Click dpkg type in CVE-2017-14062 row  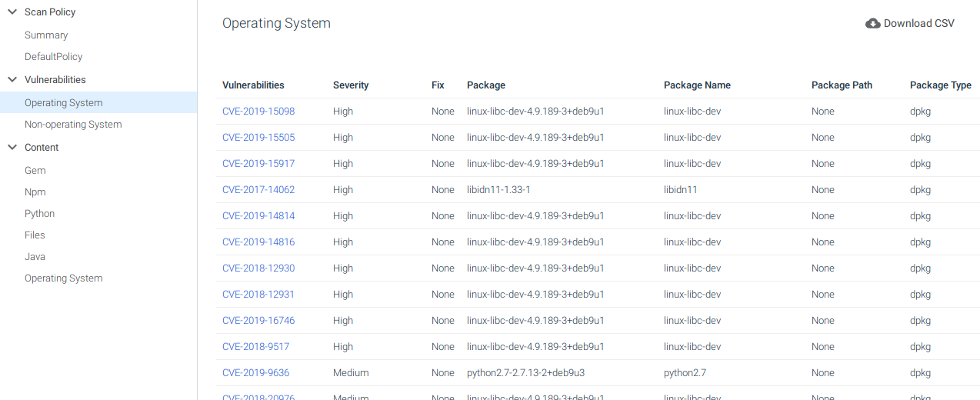(x=920, y=190)
